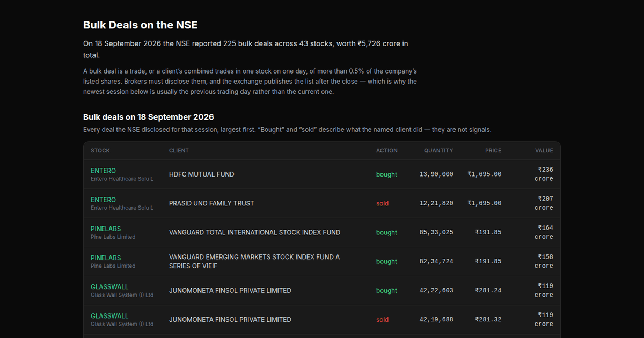Open GLASSWALL link in the bought row
Viewport: 644px width, 338px height.
(x=109, y=286)
